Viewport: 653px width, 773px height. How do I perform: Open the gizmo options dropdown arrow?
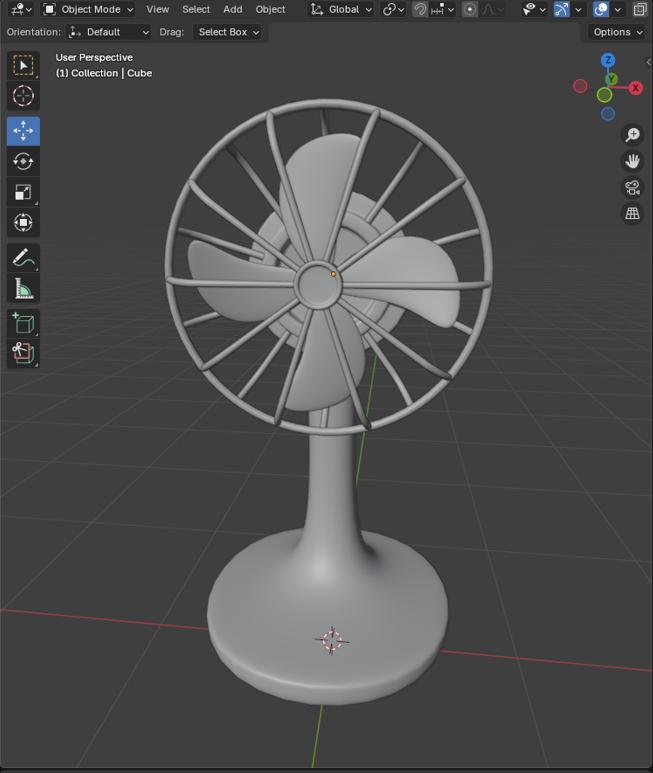click(x=578, y=9)
